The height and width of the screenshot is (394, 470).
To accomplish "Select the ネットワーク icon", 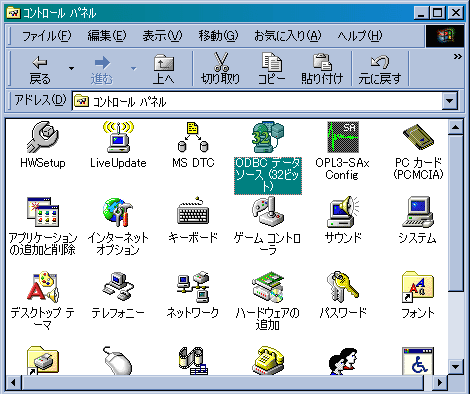I will click(193, 287).
